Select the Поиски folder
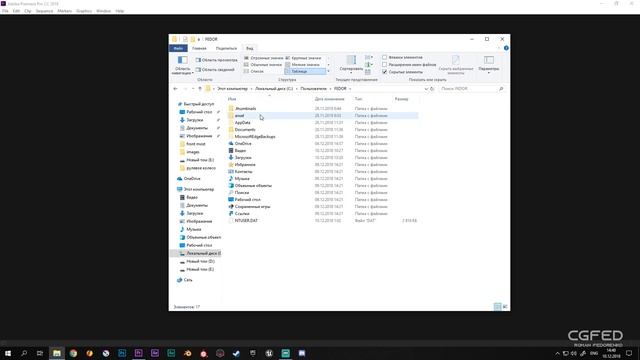The image size is (640, 360). [x=242, y=192]
